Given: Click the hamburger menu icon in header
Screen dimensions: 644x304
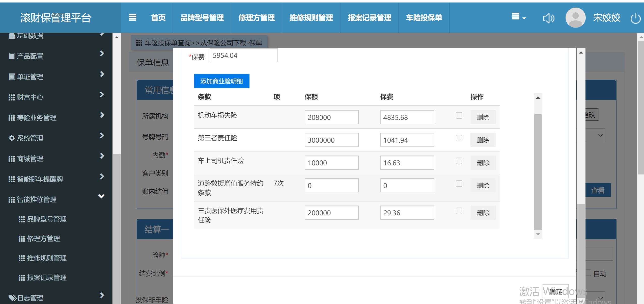Looking at the screenshot, I should [132, 18].
